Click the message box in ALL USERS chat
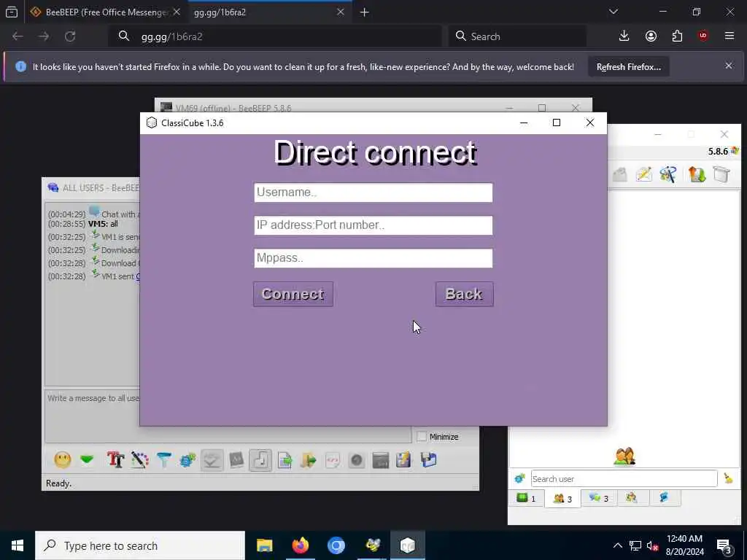 [x=228, y=416]
